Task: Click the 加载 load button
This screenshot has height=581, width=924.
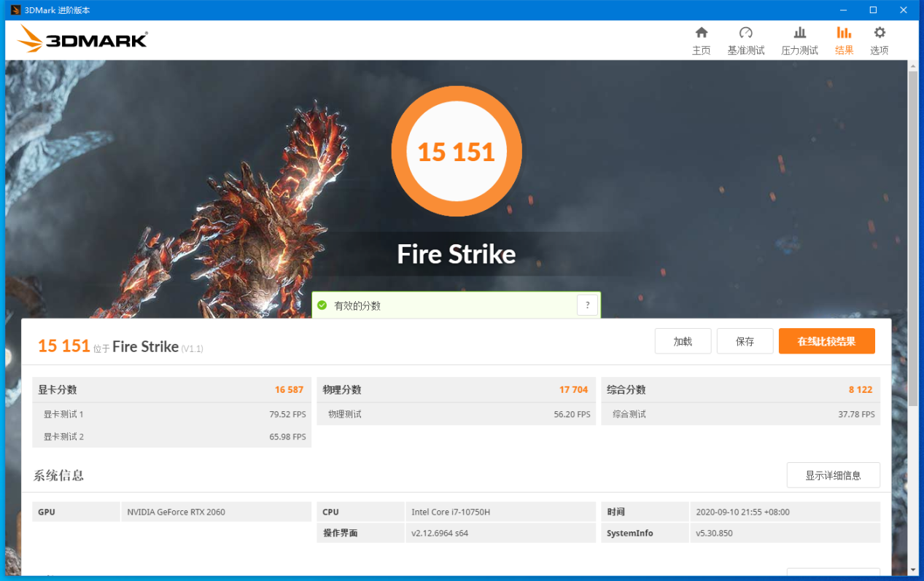Action: click(683, 341)
